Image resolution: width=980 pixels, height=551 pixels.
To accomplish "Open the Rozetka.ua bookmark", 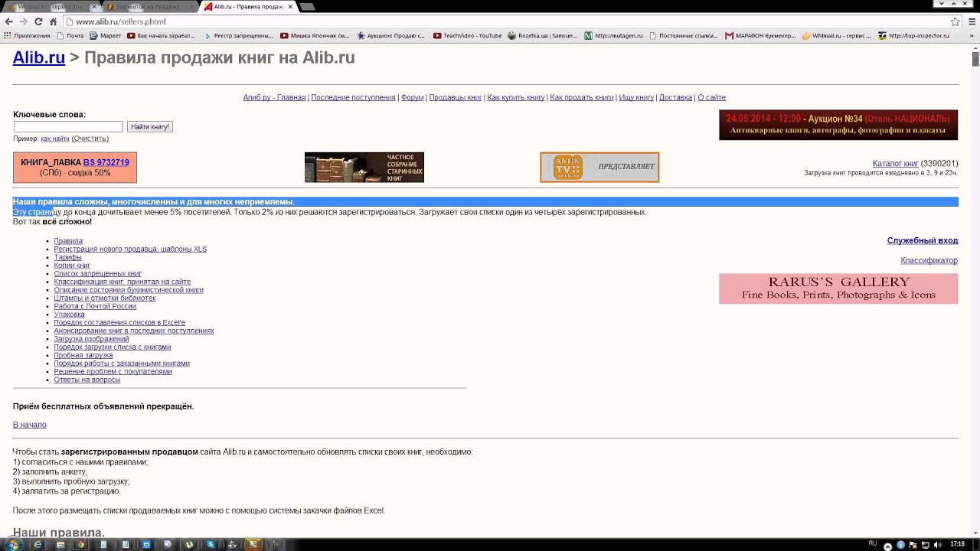I will point(543,35).
